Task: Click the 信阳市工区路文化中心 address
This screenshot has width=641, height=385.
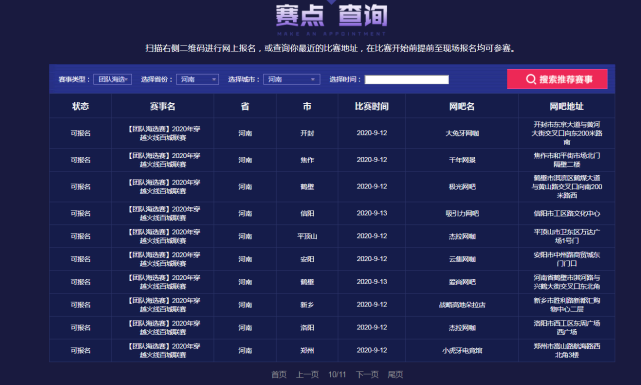Action: pyautogui.click(x=567, y=213)
